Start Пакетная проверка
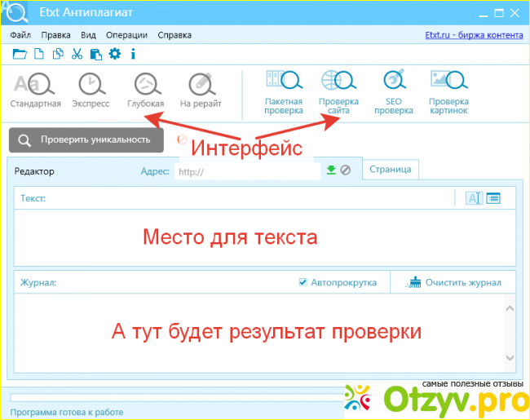This screenshot has width=530, height=420. 283,91
